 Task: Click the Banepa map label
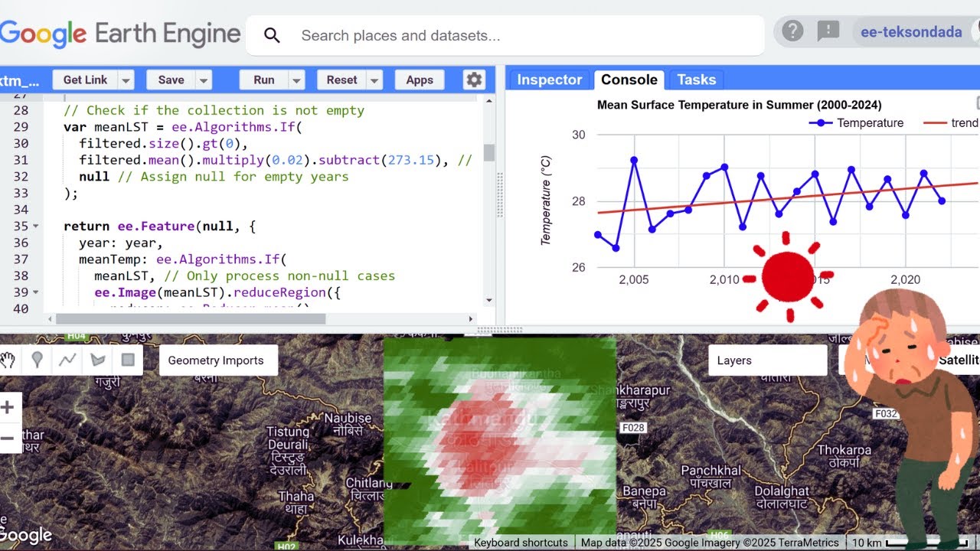[x=645, y=497]
